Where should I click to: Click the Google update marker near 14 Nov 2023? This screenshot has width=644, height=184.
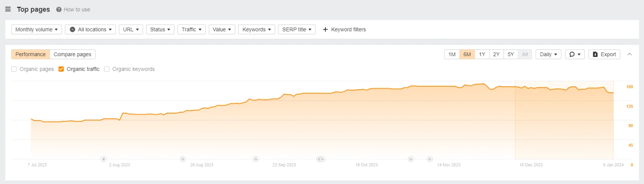[430, 159]
